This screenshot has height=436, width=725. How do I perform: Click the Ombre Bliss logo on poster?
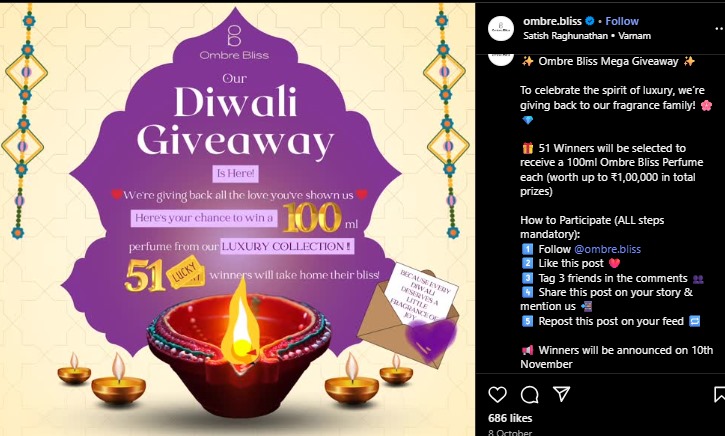(x=234, y=43)
